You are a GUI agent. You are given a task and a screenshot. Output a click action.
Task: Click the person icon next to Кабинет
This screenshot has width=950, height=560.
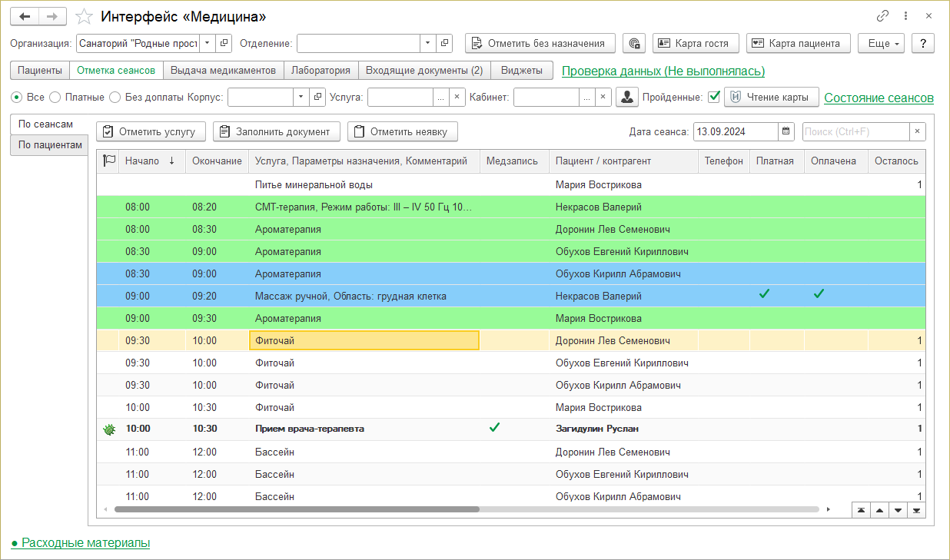(x=629, y=98)
